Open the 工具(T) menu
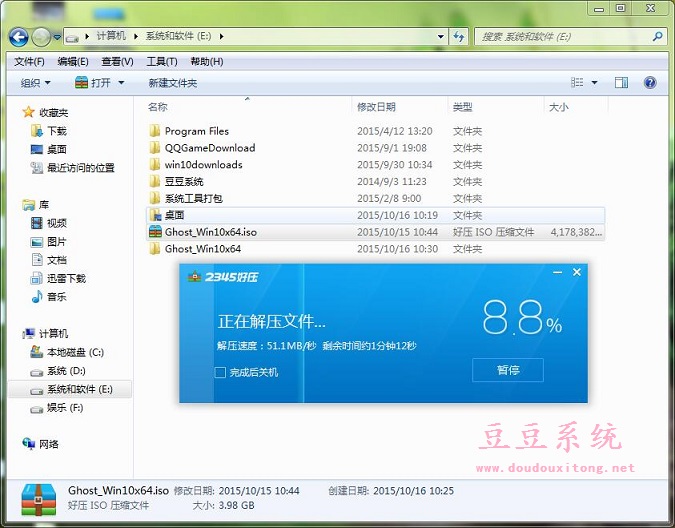Screen dimensions: 675x528 point(160,61)
